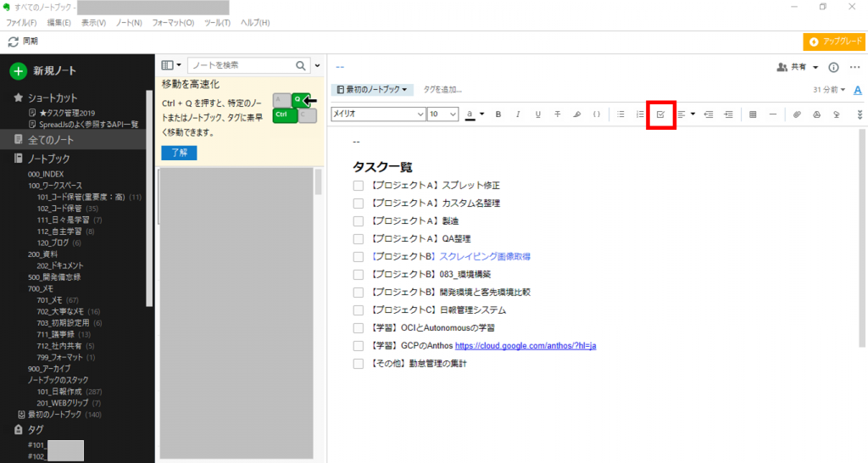Screen dimensions: 868x463
Task: Click the 了解 button
Action: pos(179,153)
